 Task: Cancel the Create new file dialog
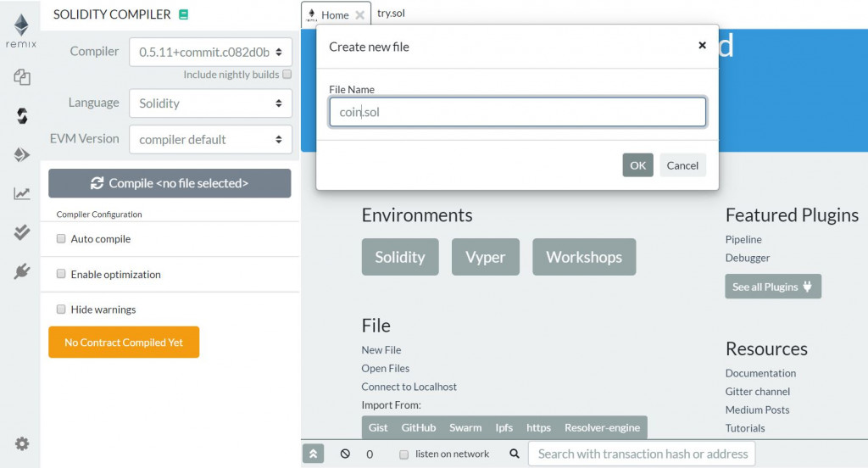coord(682,165)
